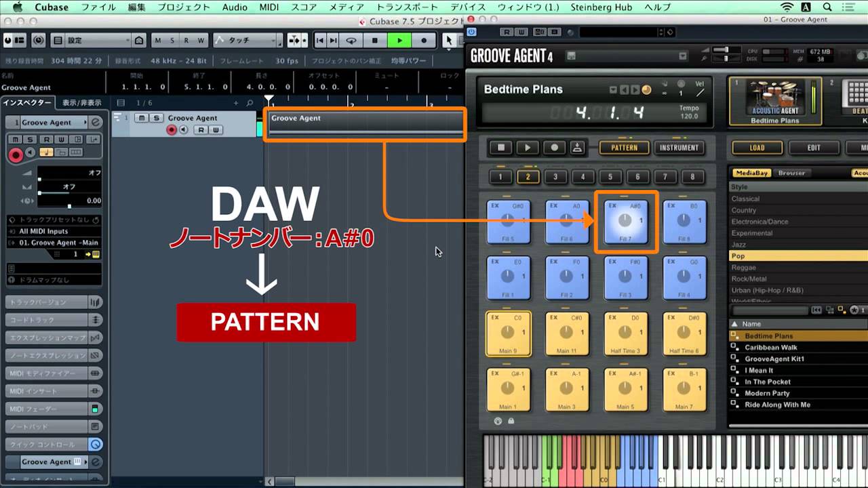Click the Cubase transport record button
The width and height of the screenshot is (868, 488).
(424, 41)
